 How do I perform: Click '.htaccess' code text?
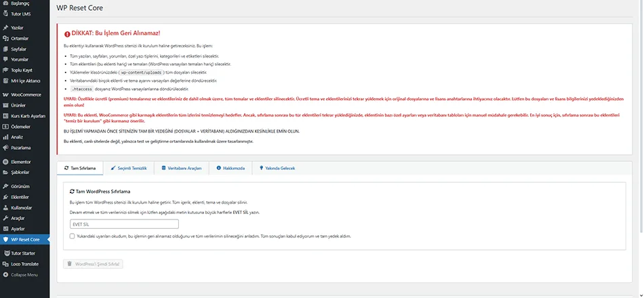pos(82,89)
